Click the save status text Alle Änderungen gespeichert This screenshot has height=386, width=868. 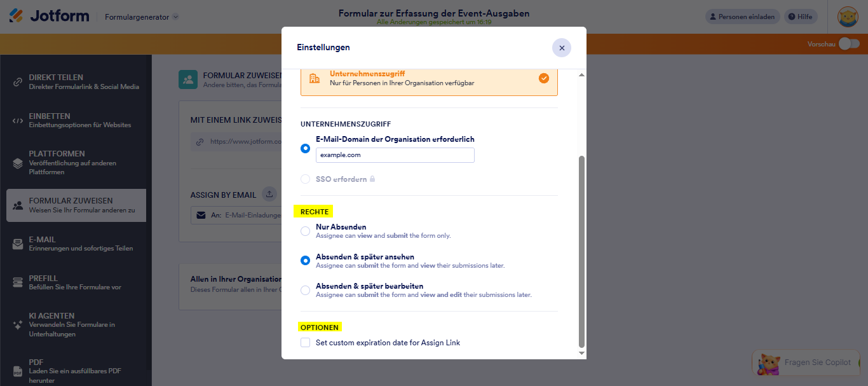pyautogui.click(x=434, y=22)
